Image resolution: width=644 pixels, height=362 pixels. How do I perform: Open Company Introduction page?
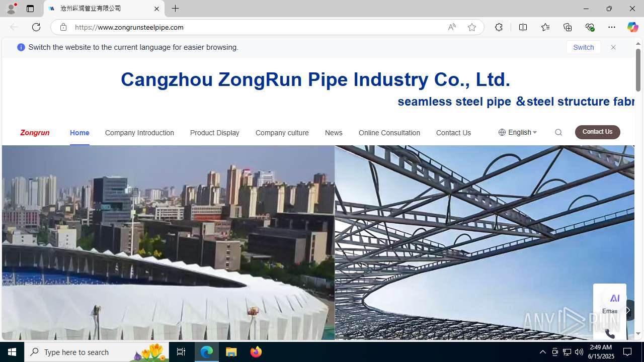coord(139,133)
